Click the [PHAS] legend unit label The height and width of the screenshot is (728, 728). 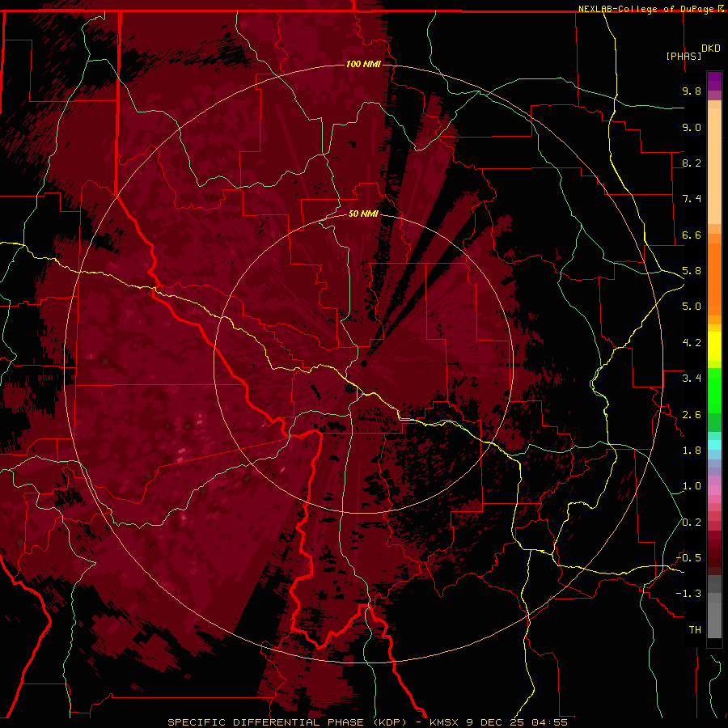click(684, 56)
